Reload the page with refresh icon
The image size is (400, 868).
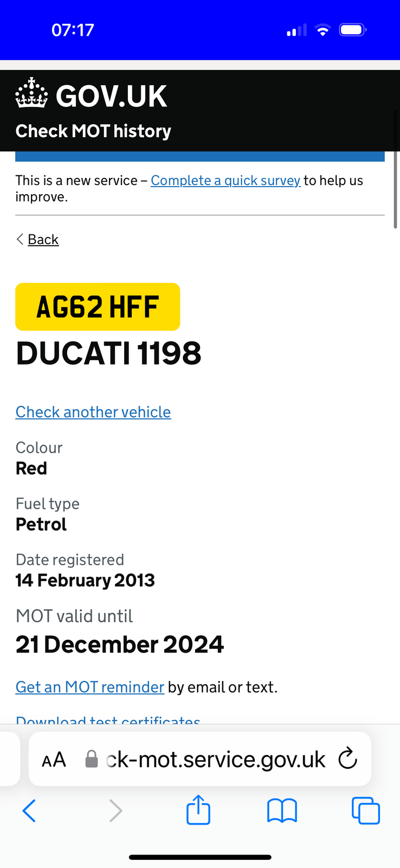click(x=348, y=758)
